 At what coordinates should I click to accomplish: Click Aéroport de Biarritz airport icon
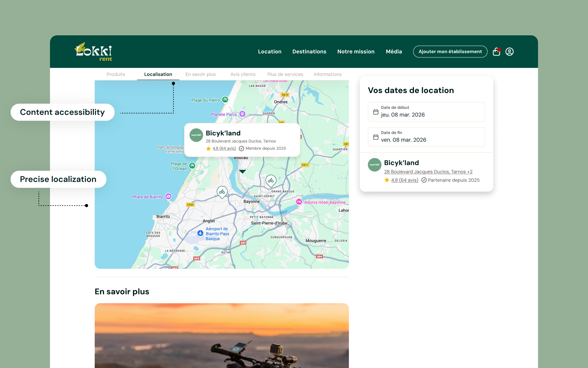tap(200, 233)
